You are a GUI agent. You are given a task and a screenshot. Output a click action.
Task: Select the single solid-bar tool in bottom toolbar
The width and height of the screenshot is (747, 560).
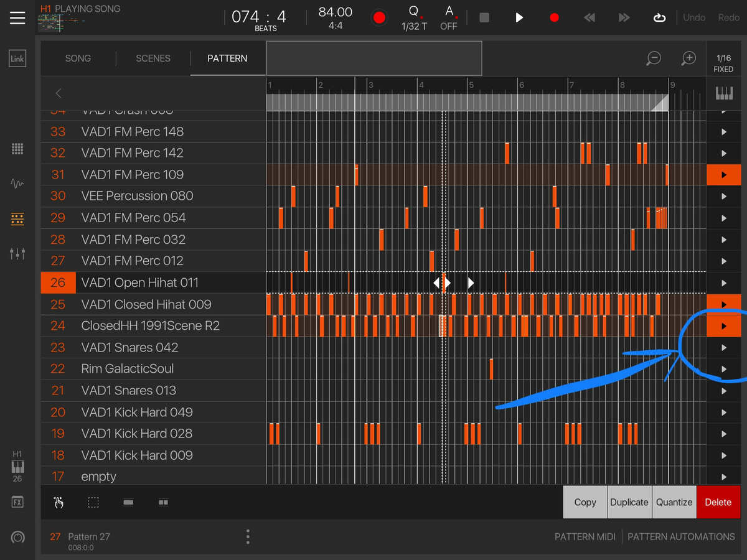point(128,502)
